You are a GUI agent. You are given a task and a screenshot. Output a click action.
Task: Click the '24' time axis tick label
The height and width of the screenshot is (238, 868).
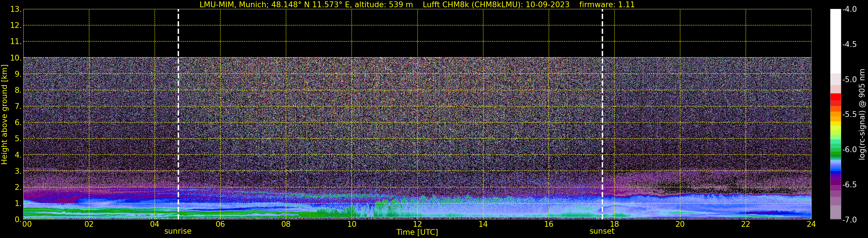point(811,224)
